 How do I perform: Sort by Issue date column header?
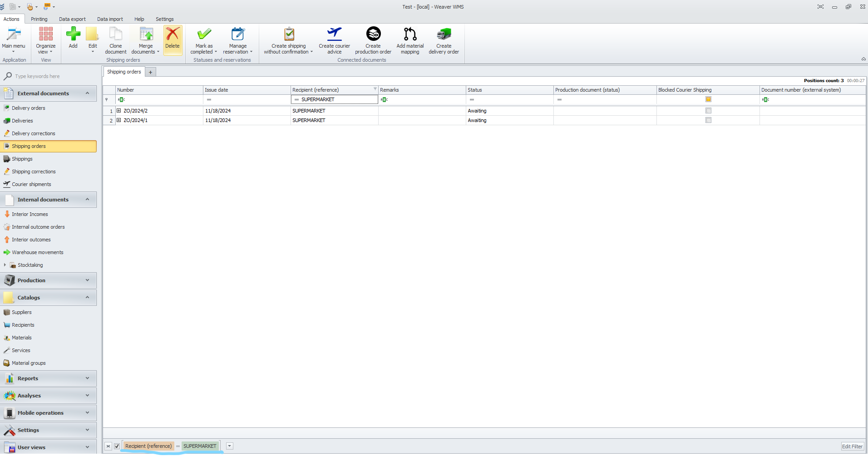pyautogui.click(x=247, y=90)
